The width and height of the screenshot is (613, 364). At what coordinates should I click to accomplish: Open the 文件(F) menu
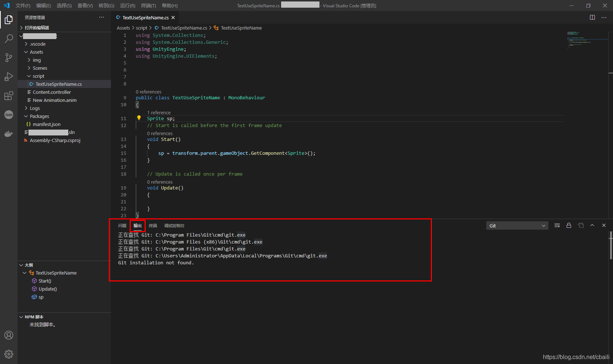pos(23,5)
